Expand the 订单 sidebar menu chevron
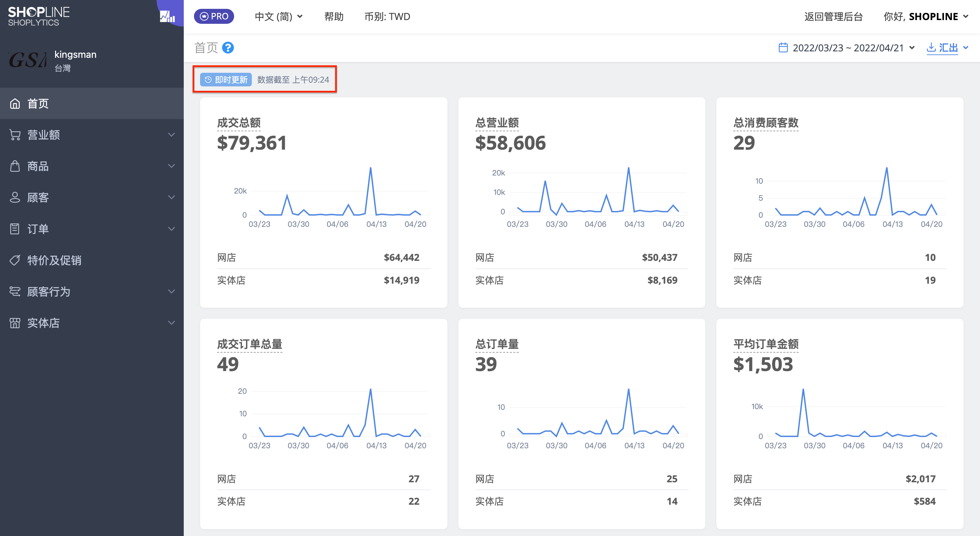This screenshot has height=536, width=980. [x=171, y=229]
